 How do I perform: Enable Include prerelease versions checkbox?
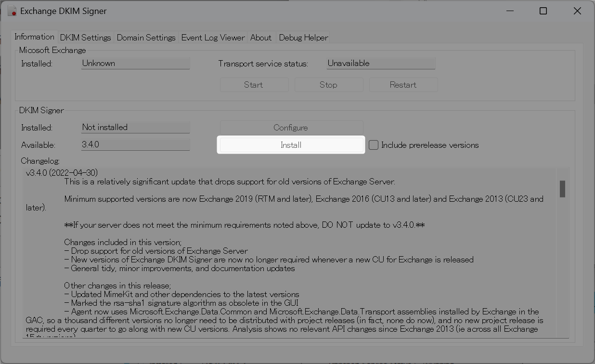coord(374,145)
